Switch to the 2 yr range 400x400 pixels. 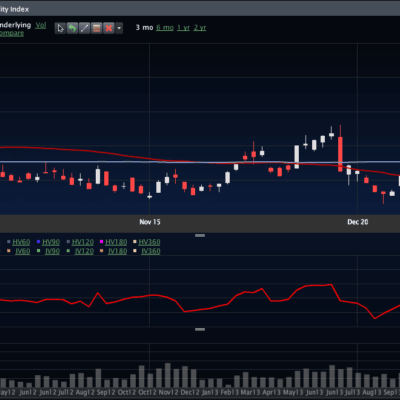[x=200, y=28]
